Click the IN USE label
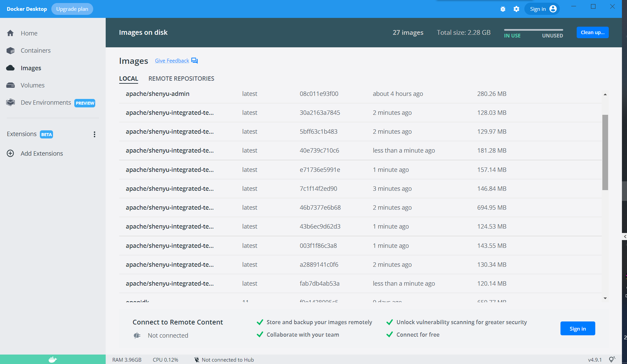627x364 pixels. click(512, 36)
